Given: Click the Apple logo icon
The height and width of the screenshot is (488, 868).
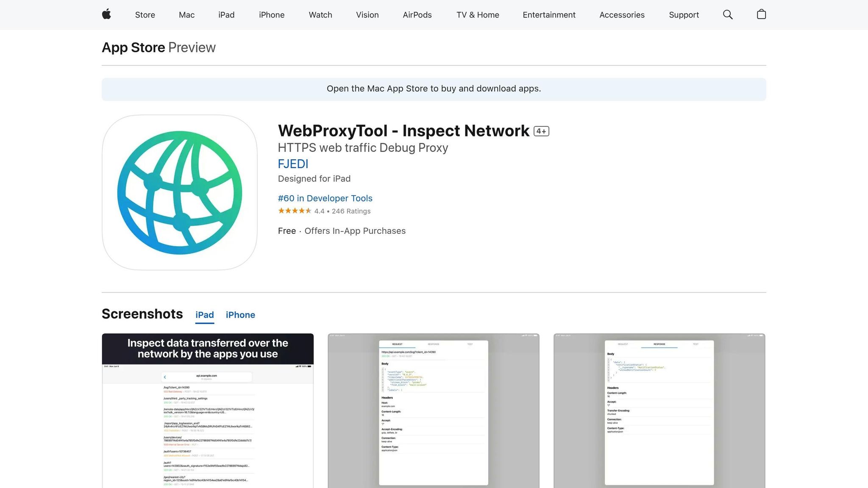Looking at the screenshot, I should (x=106, y=14).
